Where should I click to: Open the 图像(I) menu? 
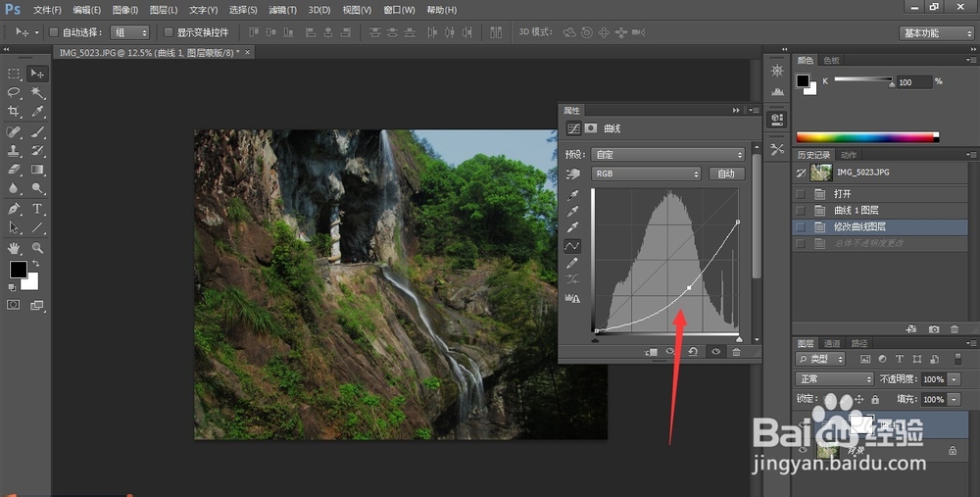click(x=125, y=10)
